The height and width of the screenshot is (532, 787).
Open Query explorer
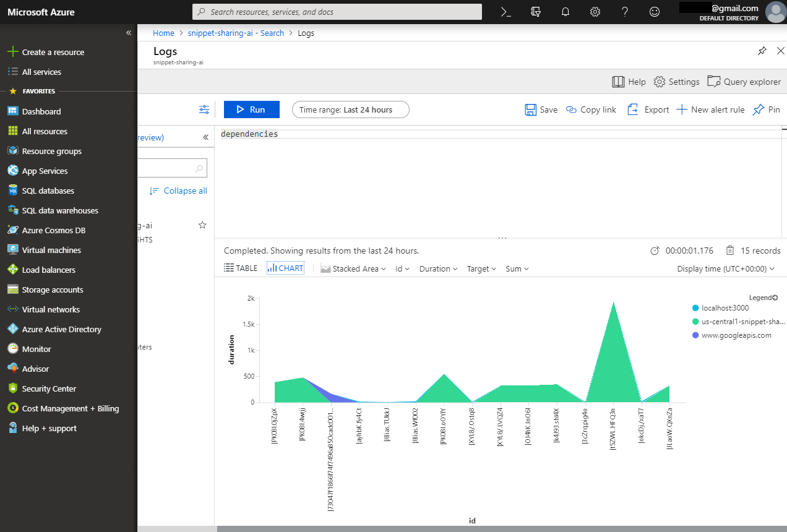pyautogui.click(x=744, y=82)
